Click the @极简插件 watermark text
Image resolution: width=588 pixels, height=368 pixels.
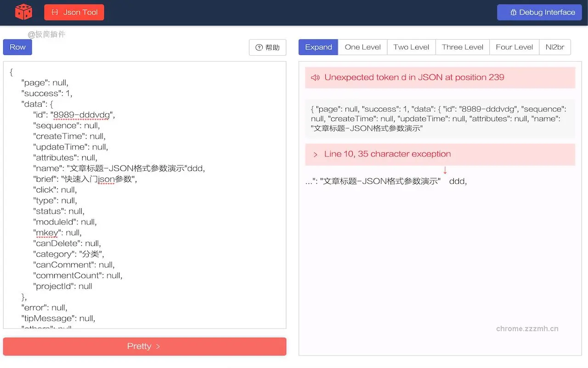pos(46,34)
